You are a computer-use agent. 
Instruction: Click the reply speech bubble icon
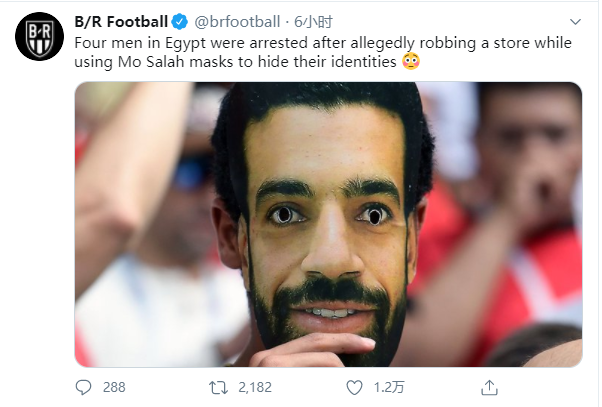84,386
